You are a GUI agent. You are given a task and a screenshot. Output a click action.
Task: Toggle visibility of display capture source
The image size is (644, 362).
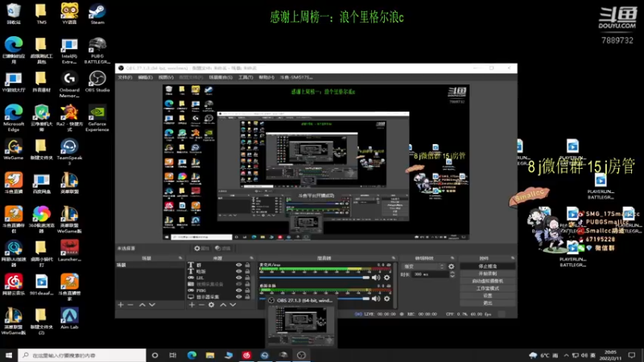tap(238, 296)
